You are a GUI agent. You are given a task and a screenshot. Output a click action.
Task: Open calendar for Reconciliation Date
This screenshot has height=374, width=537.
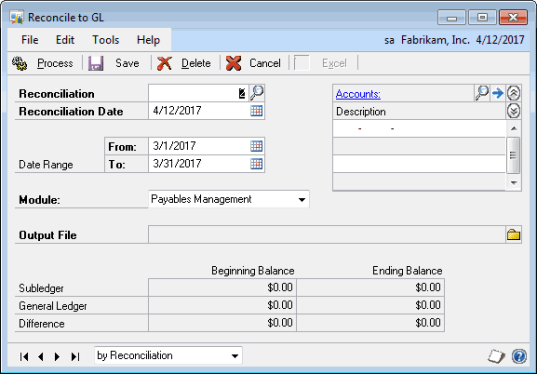tap(256, 111)
